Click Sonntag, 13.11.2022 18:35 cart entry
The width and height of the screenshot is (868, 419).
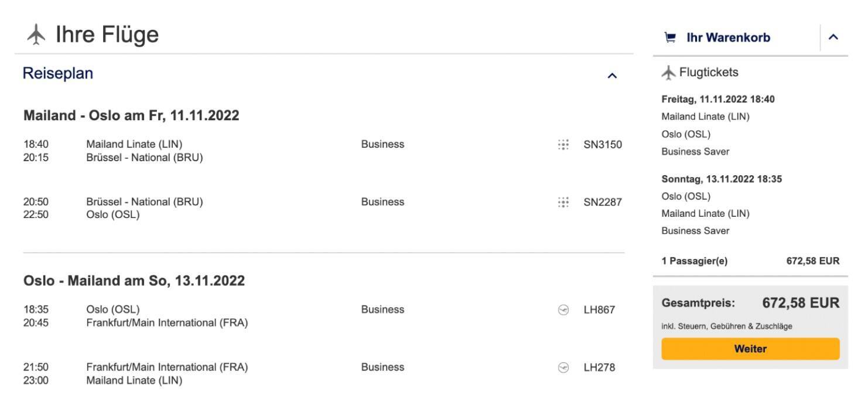point(722,179)
